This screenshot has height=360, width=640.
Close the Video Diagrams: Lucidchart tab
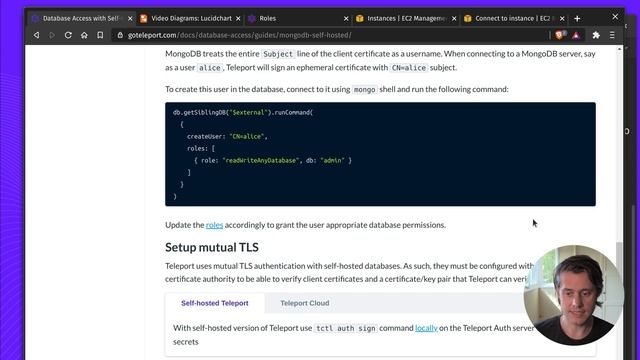click(x=238, y=18)
